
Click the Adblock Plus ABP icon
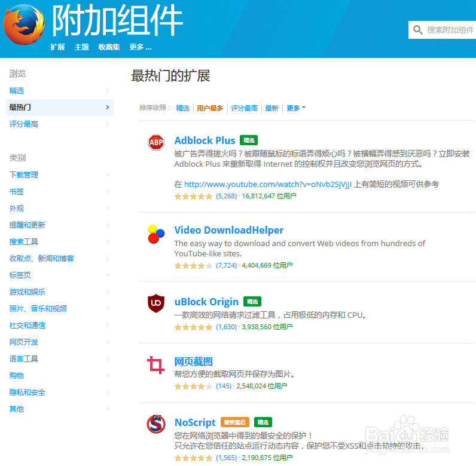click(x=156, y=142)
